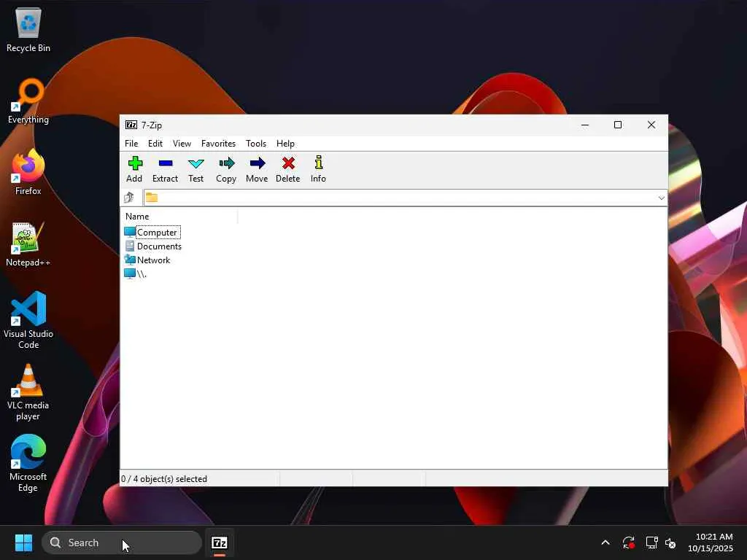Open the View menu

tap(182, 144)
